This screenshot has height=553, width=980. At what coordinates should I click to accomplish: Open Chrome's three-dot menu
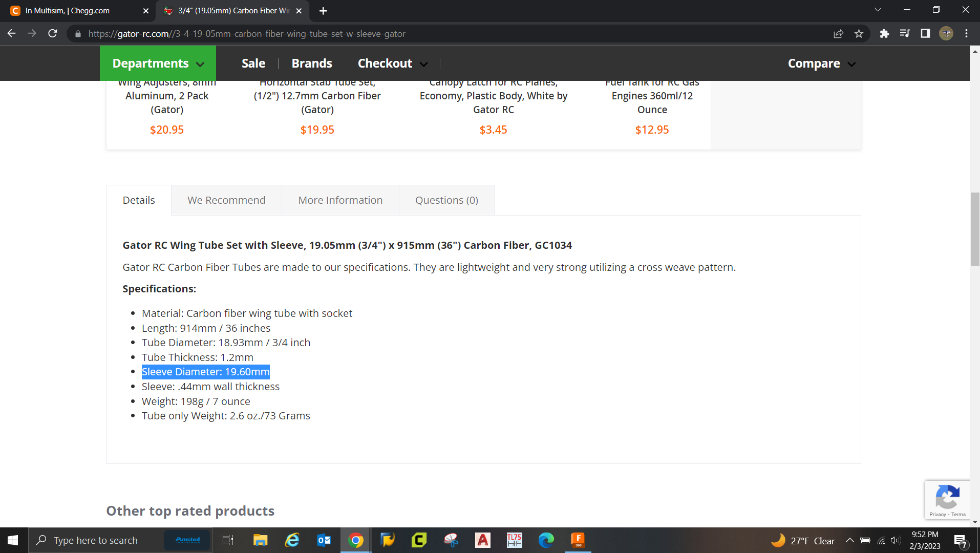pos(967,34)
